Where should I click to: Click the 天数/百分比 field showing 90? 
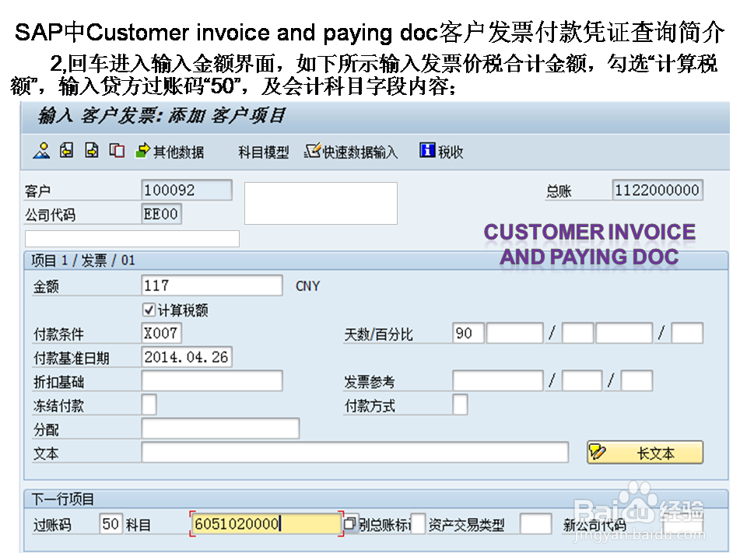pos(468,333)
